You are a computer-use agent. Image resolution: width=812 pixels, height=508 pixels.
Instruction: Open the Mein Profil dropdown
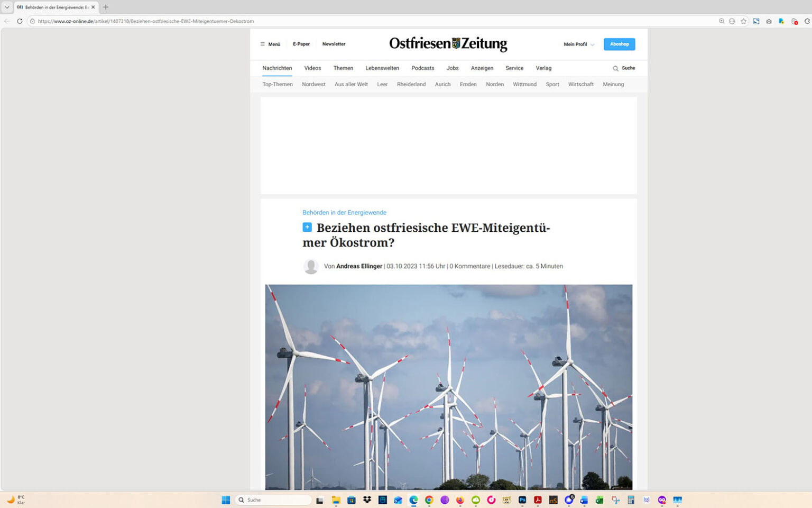(578, 44)
